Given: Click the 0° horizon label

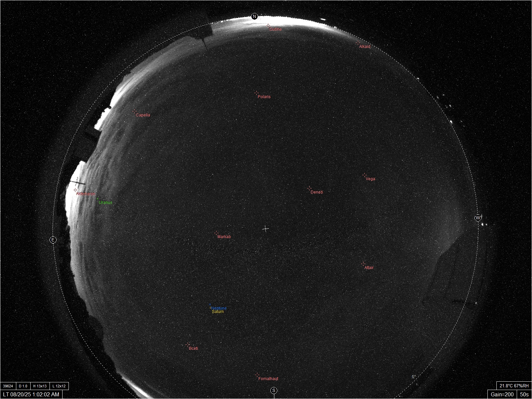Looking at the screenshot, I should point(414,377).
